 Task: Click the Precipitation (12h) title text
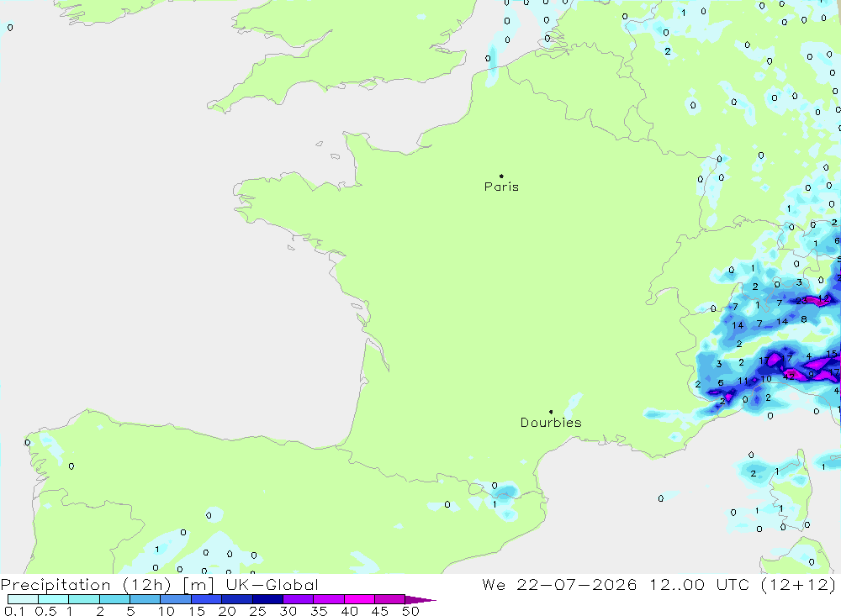pyautogui.click(x=86, y=585)
